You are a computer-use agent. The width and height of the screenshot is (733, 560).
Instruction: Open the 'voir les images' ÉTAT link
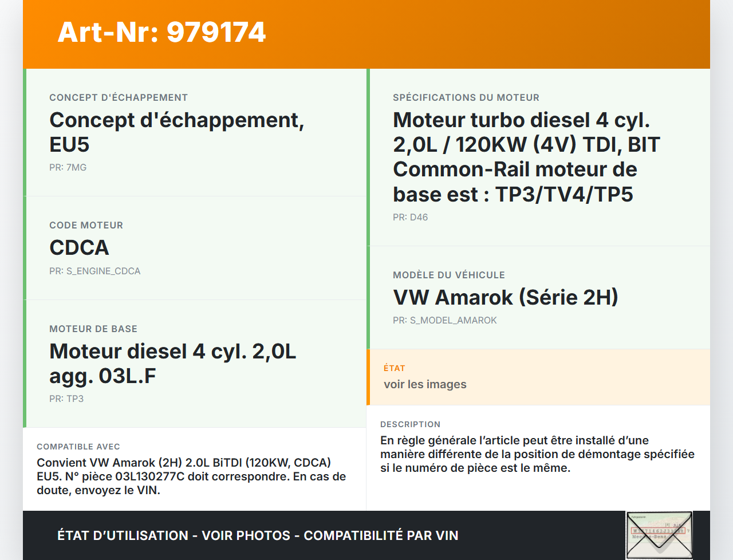[x=425, y=384]
